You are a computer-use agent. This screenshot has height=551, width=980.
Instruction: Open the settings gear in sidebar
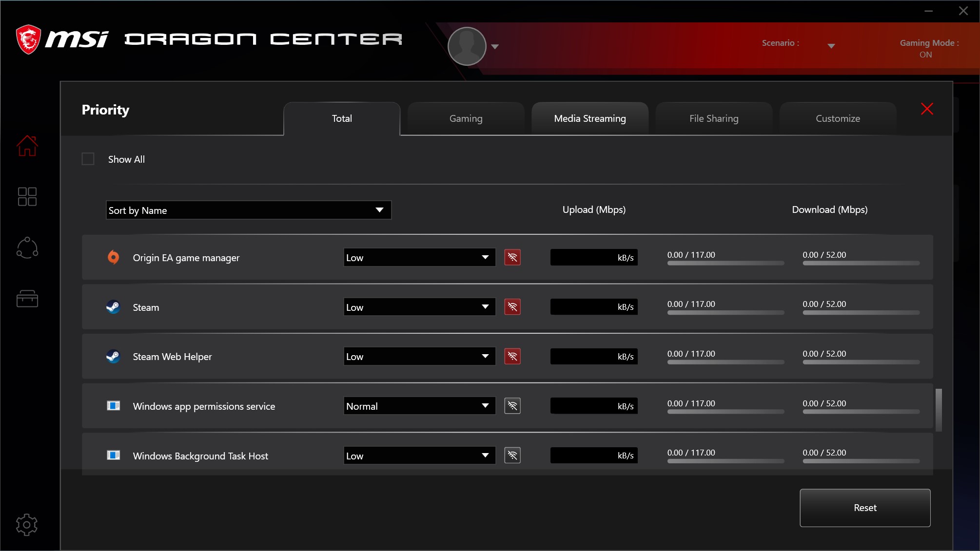coord(27,525)
